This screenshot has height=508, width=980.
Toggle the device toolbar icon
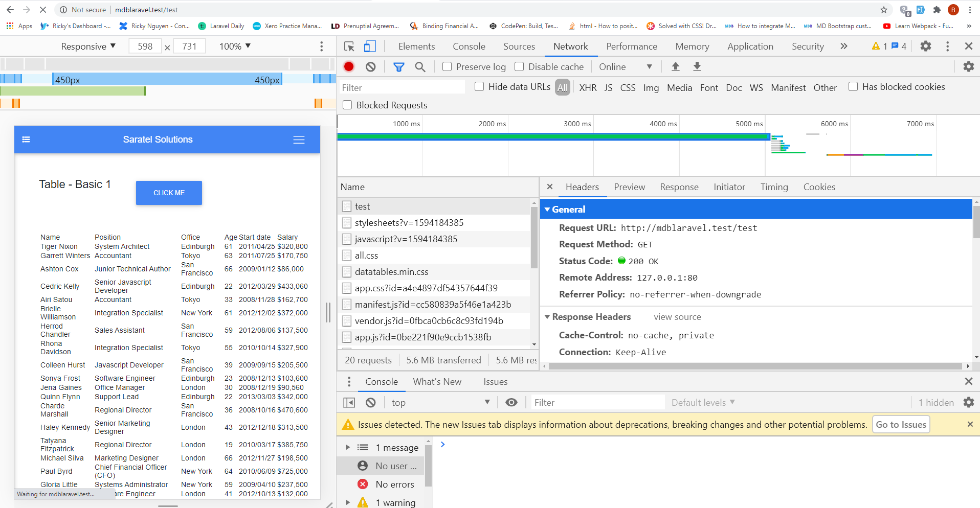coord(370,46)
